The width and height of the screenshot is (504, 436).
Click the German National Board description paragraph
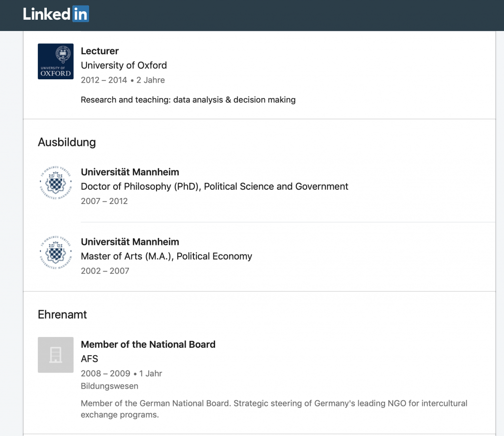tap(274, 409)
